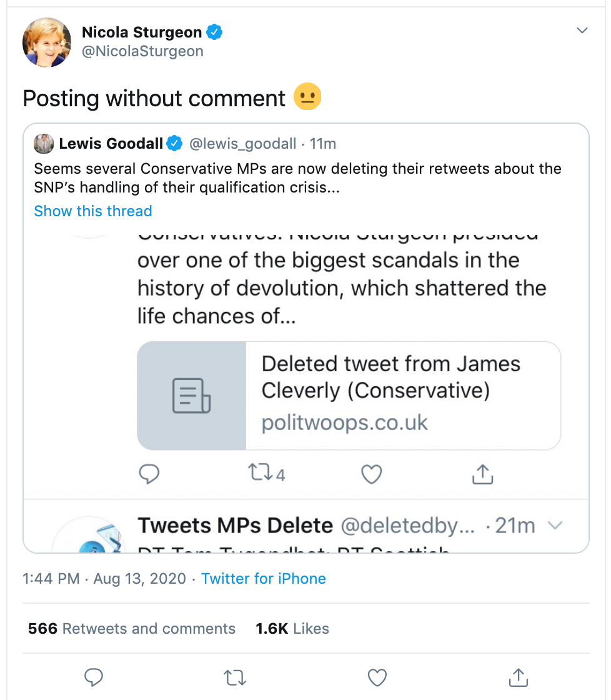Open tweet options chevron at top right
The image size is (611, 700).
click(582, 31)
